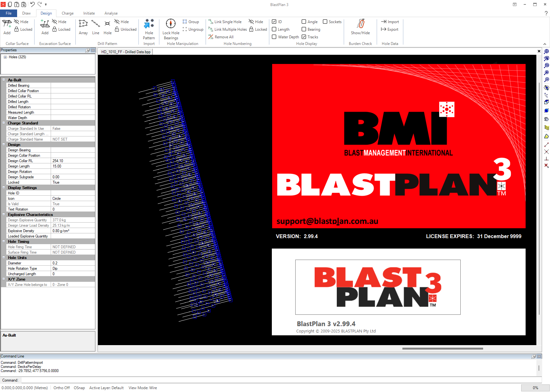The height and width of the screenshot is (392, 550).
Task: Click the Remove All hole numbering icon
Action: [x=211, y=37]
